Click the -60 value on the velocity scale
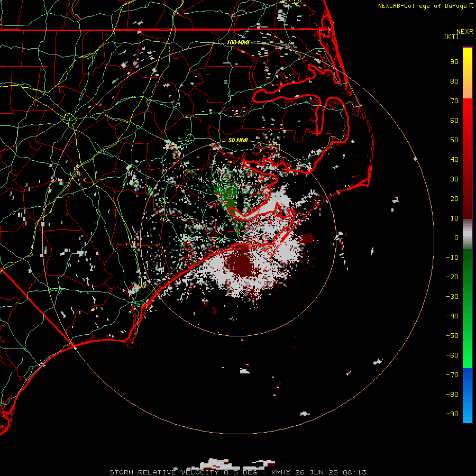476x476 pixels. pyautogui.click(x=452, y=355)
